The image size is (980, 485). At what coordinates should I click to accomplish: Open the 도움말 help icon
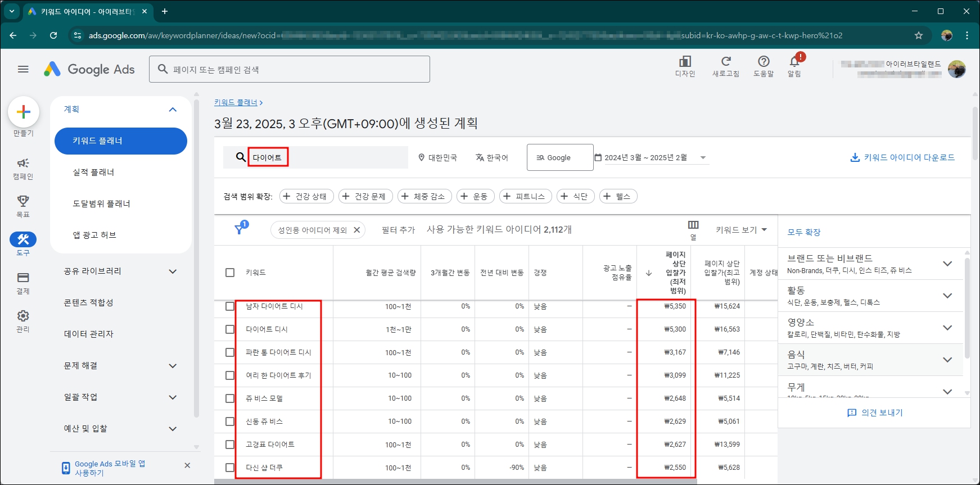click(764, 61)
